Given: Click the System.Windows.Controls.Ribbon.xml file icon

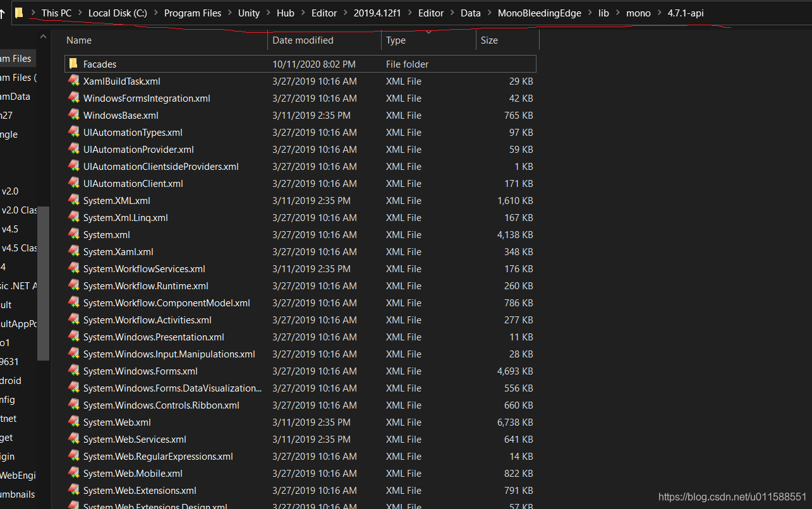Looking at the screenshot, I should coord(73,405).
